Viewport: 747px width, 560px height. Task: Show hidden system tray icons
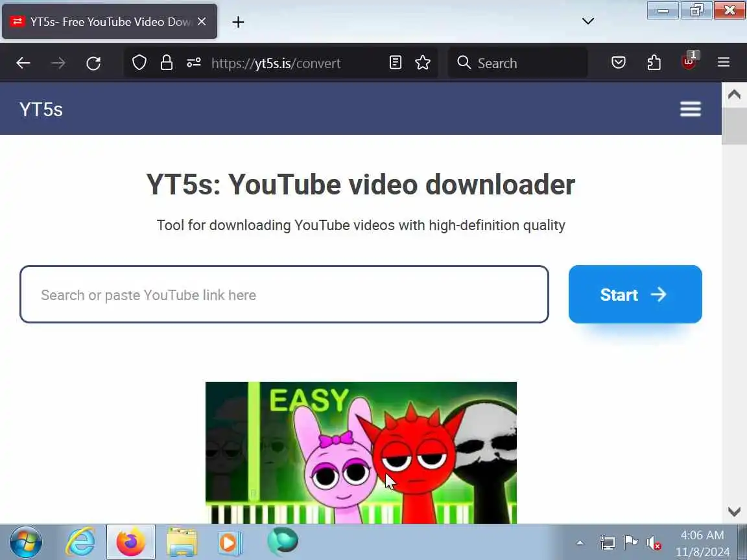[x=580, y=542]
